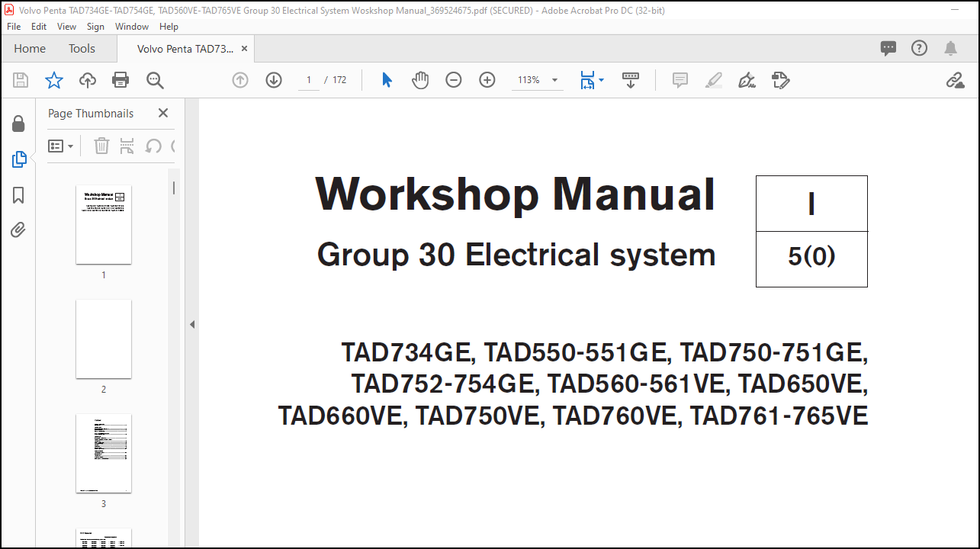Image resolution: width=980 pixels, height=549 pixels.
Task: Switch to the Home tab
Action: click(30, 48)
